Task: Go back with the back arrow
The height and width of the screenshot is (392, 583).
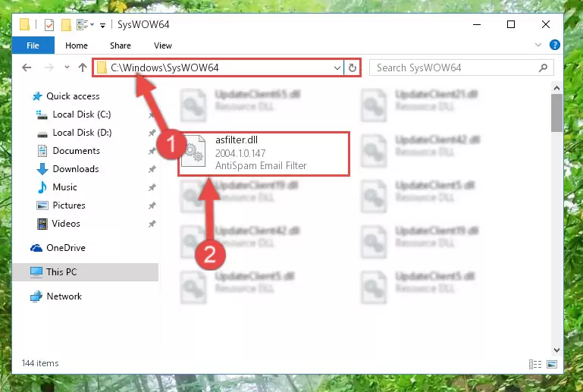Action: pos(27,67)
